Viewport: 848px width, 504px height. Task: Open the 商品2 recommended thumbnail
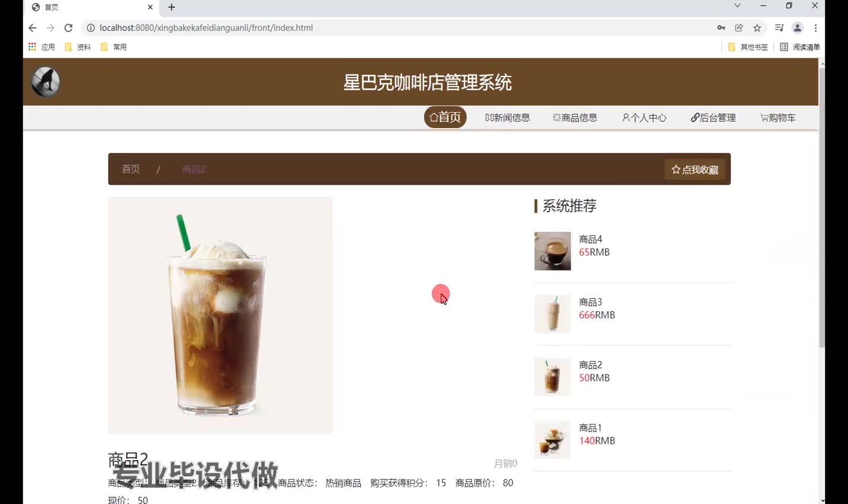553,377
